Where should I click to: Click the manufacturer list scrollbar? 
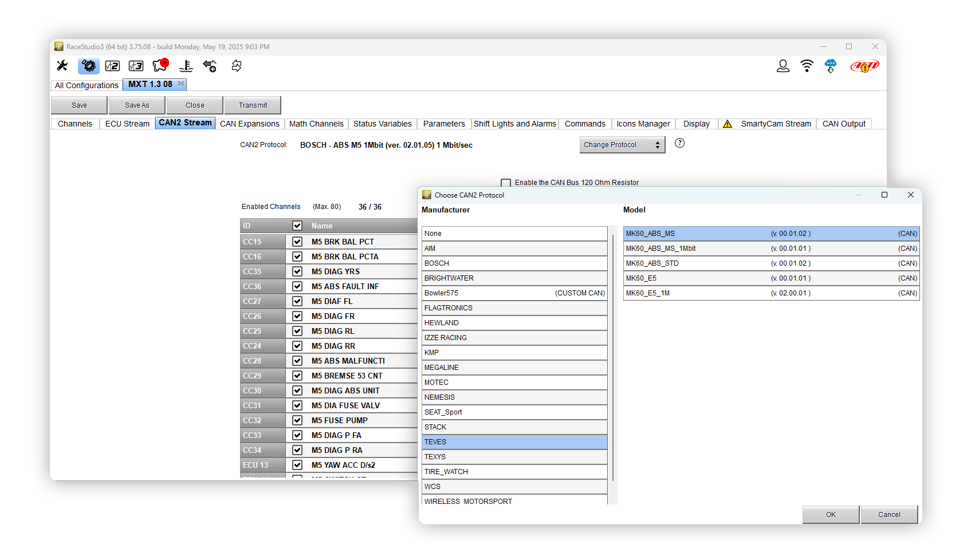tap(613, 358)
